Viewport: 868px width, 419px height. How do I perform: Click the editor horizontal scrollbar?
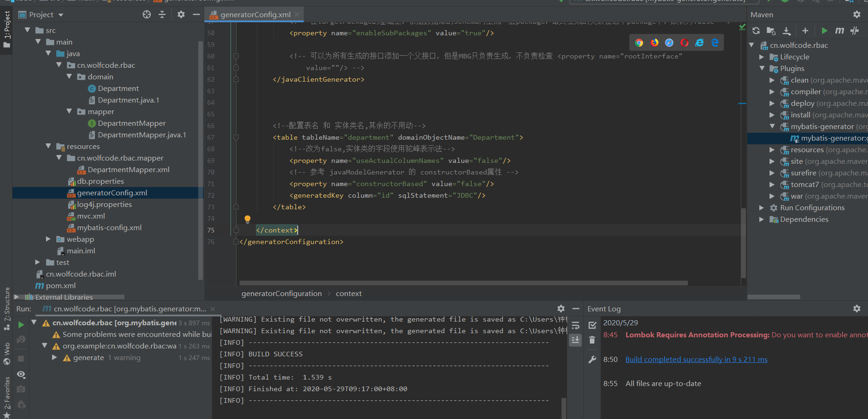463,283
